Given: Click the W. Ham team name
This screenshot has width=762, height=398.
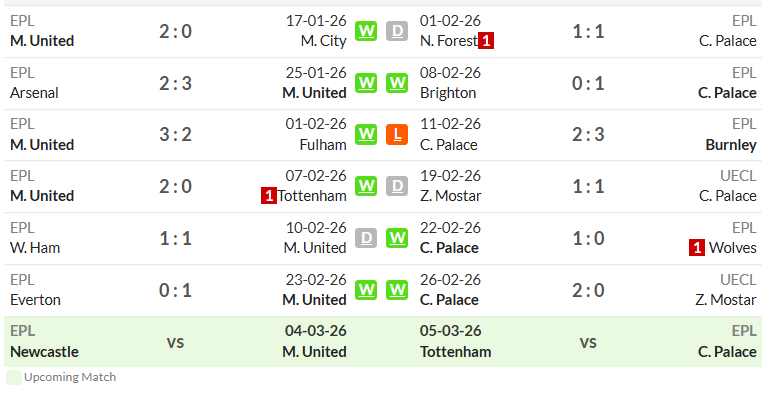Looking at the screenshot, I should click(x=35, y=248).
